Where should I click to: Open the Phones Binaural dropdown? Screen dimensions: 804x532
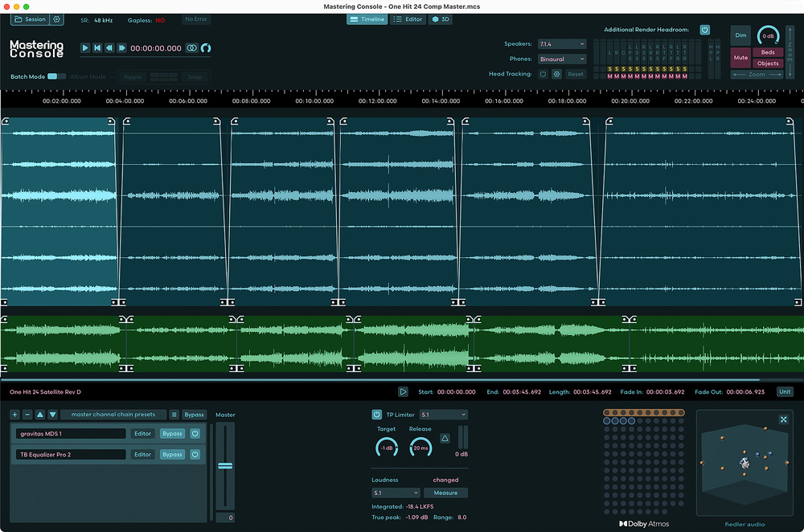point(561,59)
